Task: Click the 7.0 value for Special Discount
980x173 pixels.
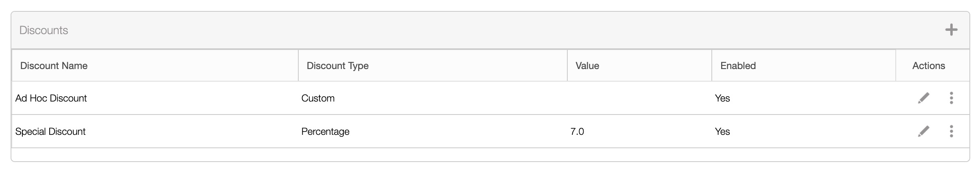Action: click(x=577, y=132)
